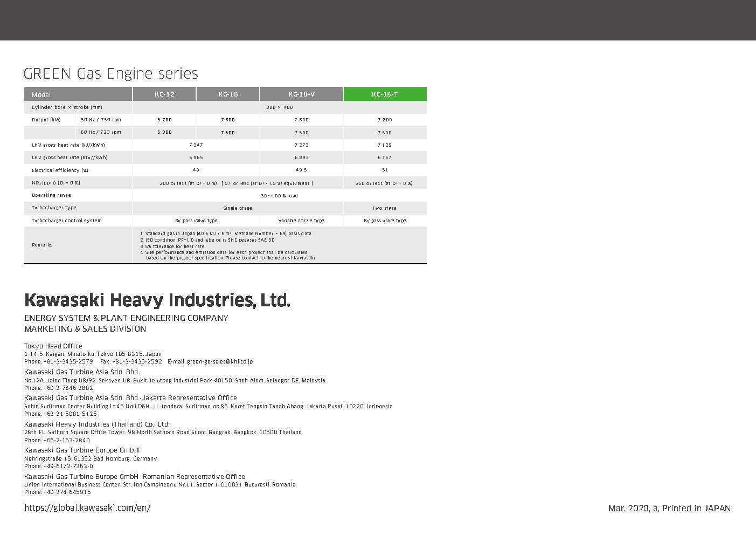Click the 'Variable nozzle type' cell
756x535 pixels.
[x=302, y=221]
